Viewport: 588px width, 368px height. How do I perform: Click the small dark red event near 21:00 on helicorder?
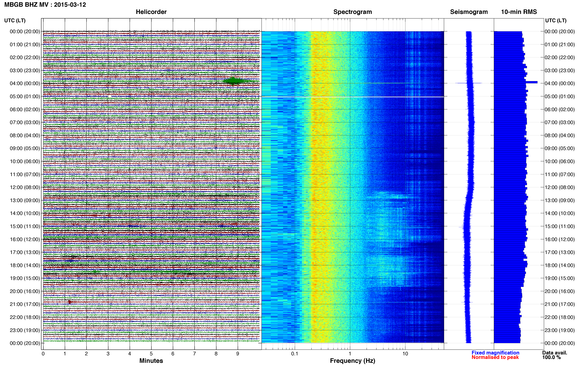tap(70, 302)
